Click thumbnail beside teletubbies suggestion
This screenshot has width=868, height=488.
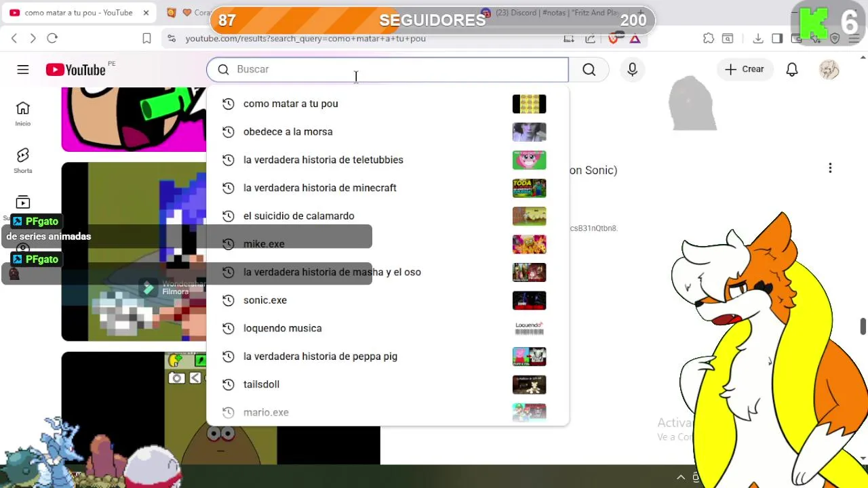click(x=529, y=160)
